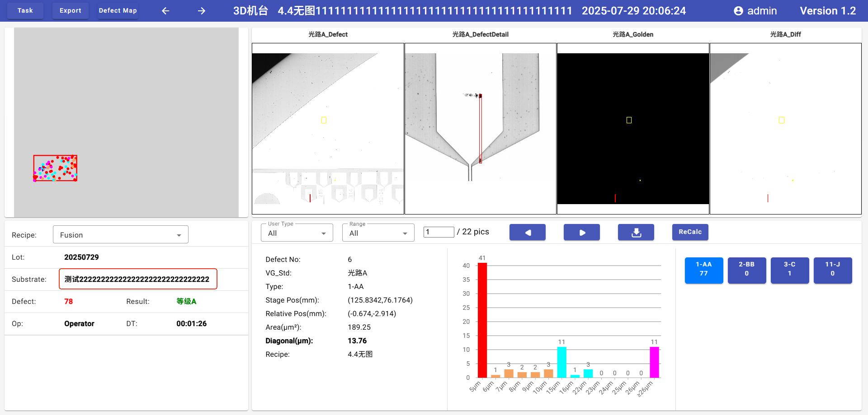Viewport: 868px width, 415px height.
Task: Click the Export button
Action: click(71, 11)
